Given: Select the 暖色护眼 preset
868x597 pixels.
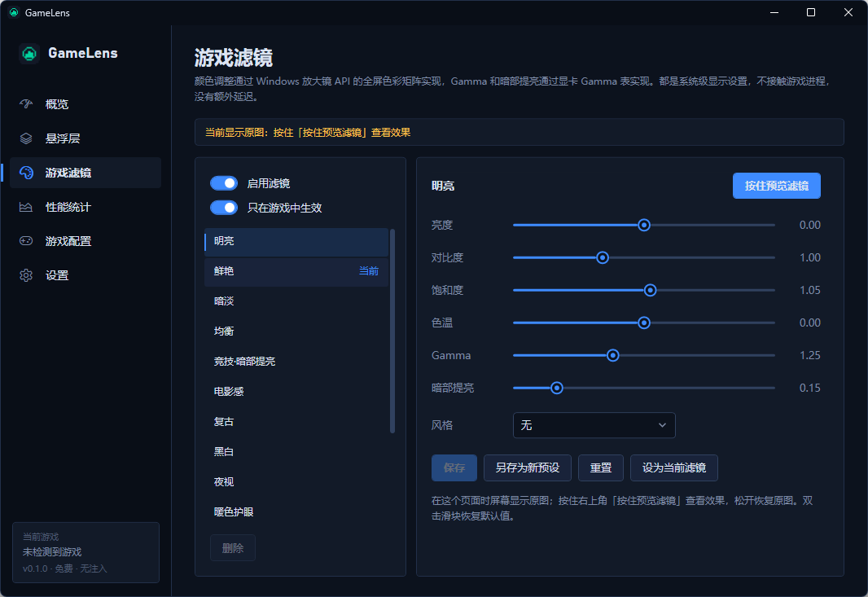Looking at the screenshot, I should tap(296, 512).
